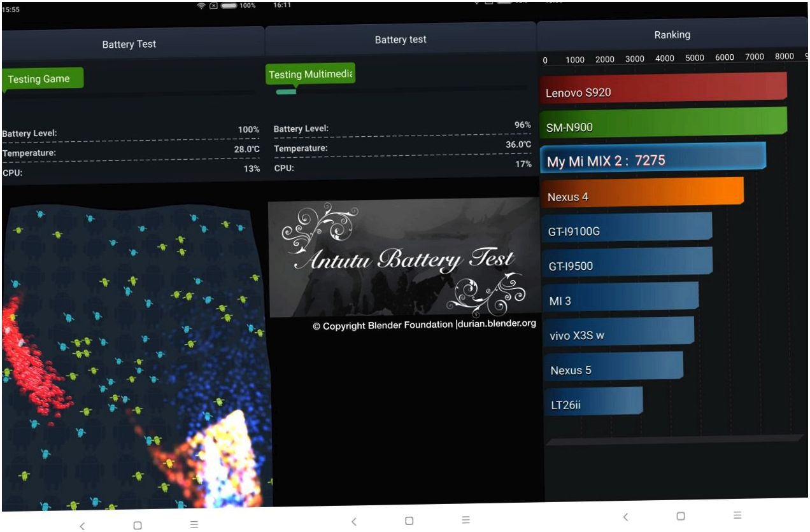Image resolution: width=810 pixels, height=532 pixels.
Task: Click Temperature 28.0°C row
Action: 131,151
